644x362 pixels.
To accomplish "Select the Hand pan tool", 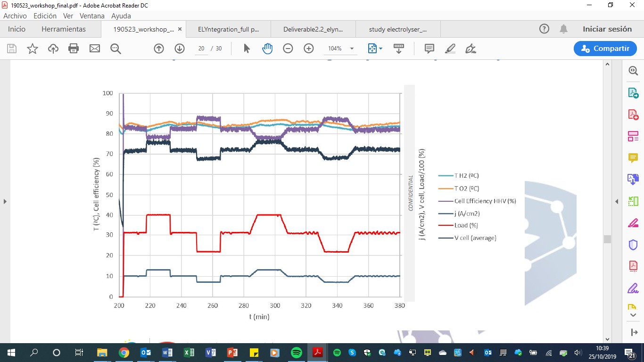I will (x=267, y=49).
